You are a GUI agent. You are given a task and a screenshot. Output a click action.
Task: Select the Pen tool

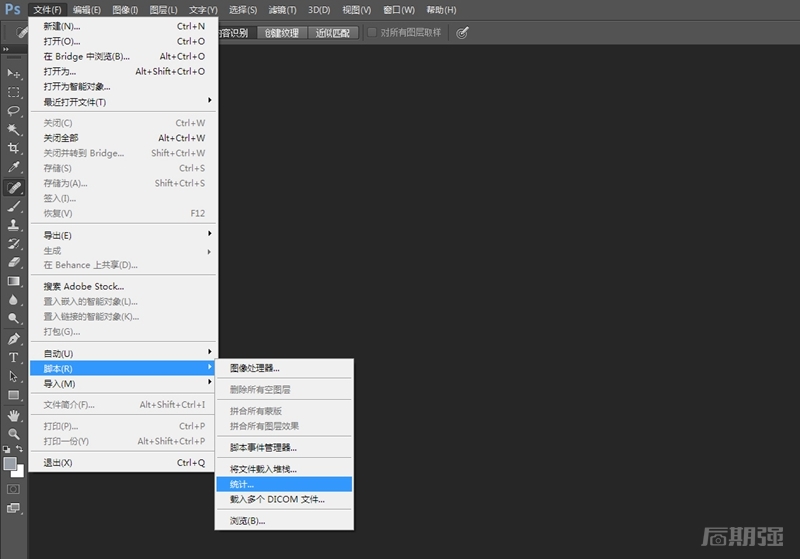click(14, 339)
